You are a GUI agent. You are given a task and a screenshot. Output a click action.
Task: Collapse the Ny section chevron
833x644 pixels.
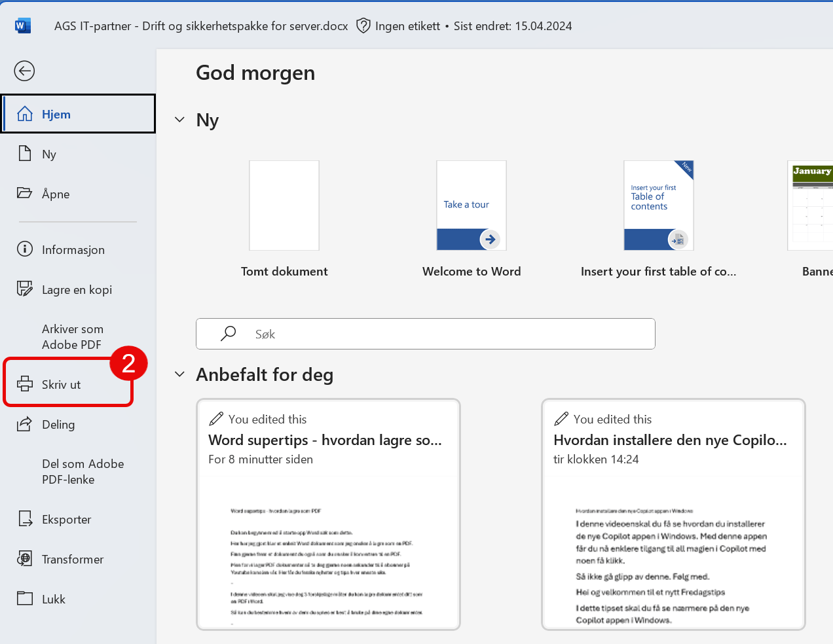point(179,120)
